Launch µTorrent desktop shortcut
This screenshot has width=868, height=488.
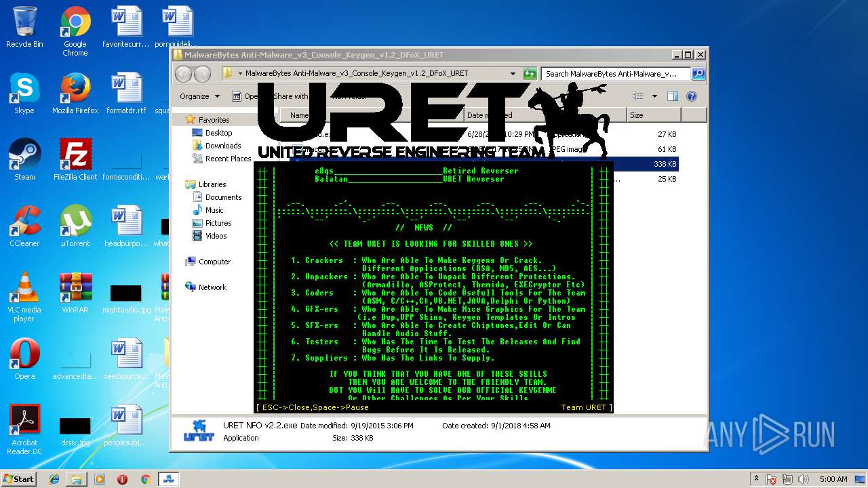pyautogui.click(x=75, y=226)
